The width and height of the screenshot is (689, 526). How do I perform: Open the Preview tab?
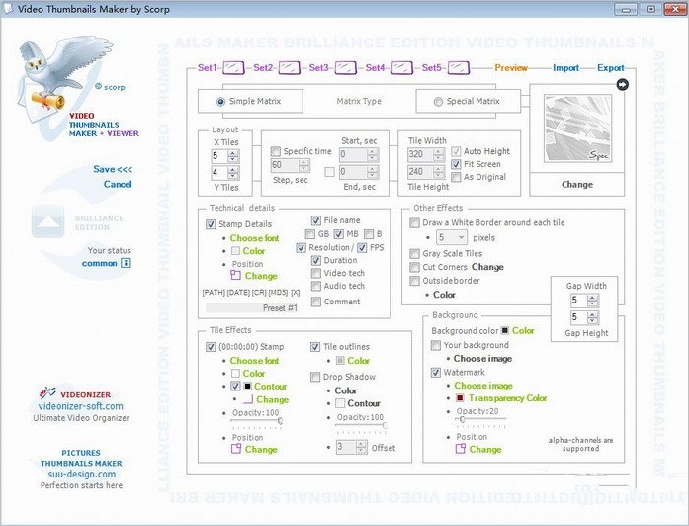point(511,68)
